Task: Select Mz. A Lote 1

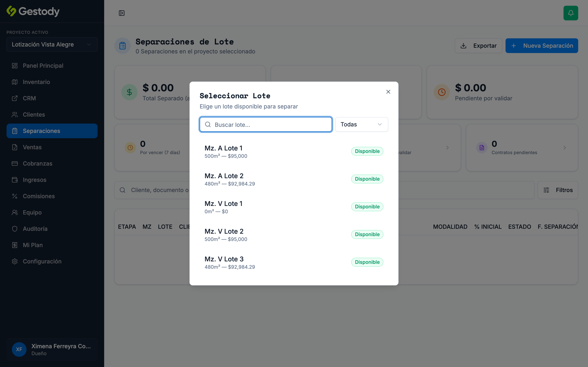Action: (294, 151)
